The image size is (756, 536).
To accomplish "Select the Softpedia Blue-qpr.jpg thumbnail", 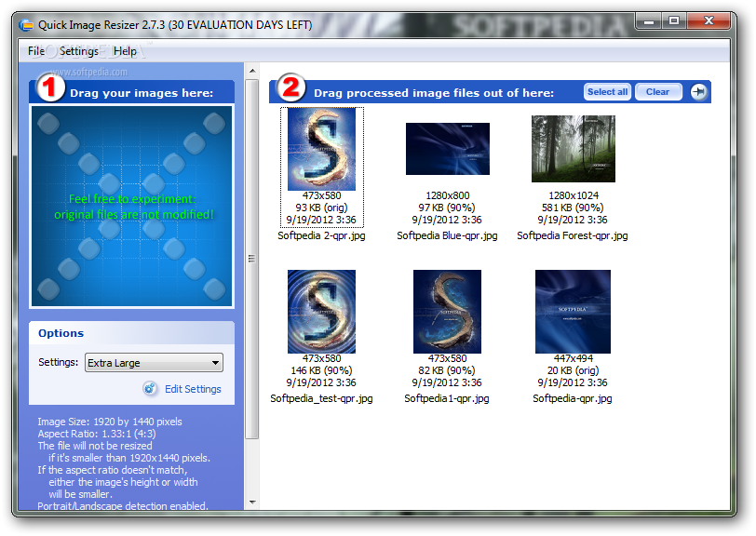I will [448, 149].
